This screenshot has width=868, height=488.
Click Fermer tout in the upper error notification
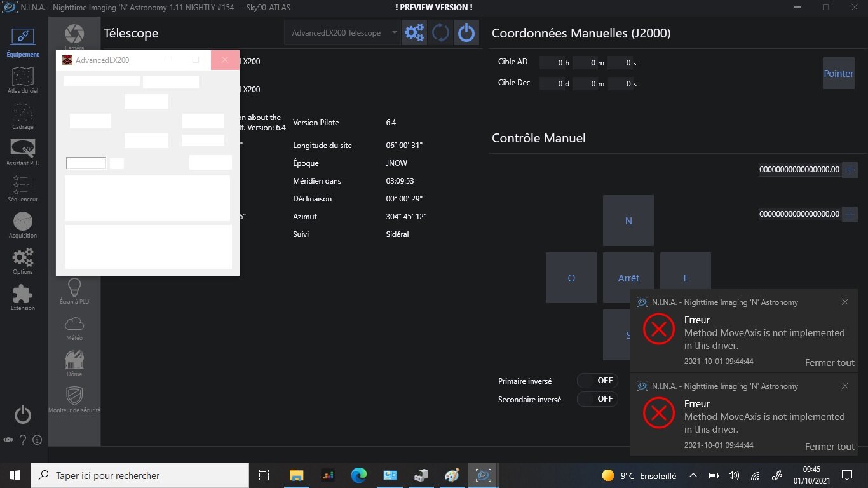[830, 363]
